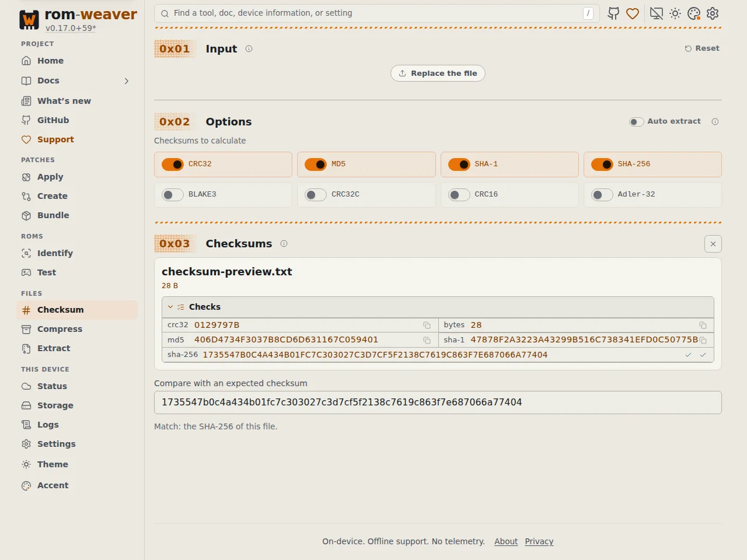Close the Checksums result with the X button

click(713, 244)
